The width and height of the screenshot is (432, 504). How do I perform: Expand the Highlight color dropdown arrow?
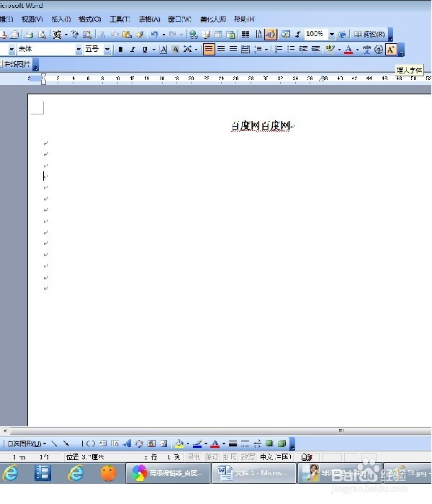(x=339, y=50)
